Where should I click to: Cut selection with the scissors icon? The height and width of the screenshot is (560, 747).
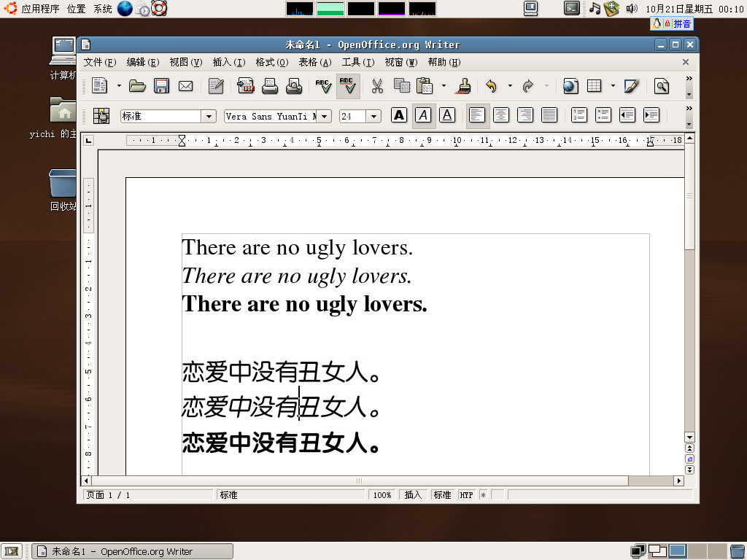click(x=377, y=86)
